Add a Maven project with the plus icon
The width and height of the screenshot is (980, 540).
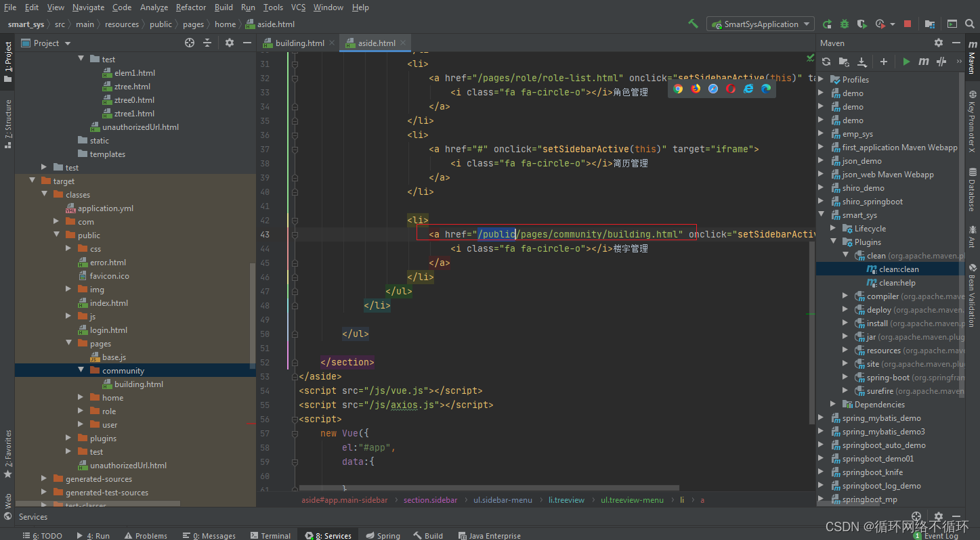pyautogui.click(x=884, y=62)
